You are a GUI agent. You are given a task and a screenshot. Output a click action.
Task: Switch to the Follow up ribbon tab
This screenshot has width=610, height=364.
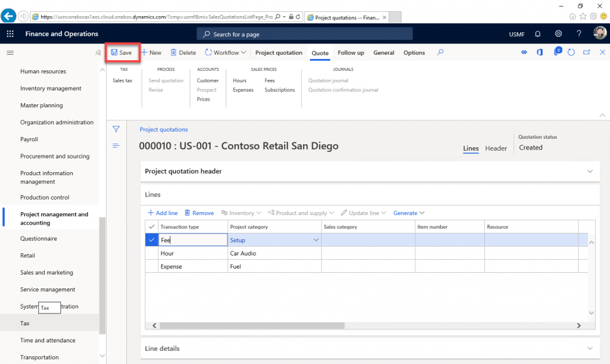[350, 52]
